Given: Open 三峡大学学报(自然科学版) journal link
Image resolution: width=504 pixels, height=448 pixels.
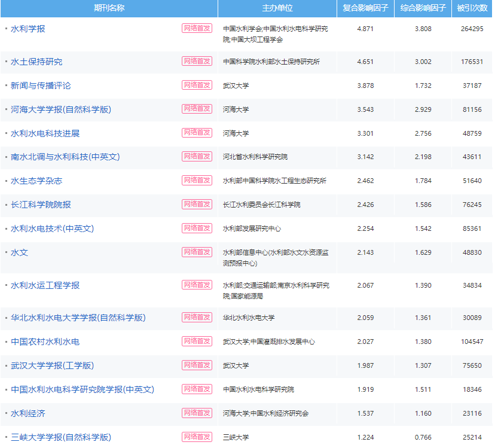Looking at the screenshot, I should pos(61,437).
